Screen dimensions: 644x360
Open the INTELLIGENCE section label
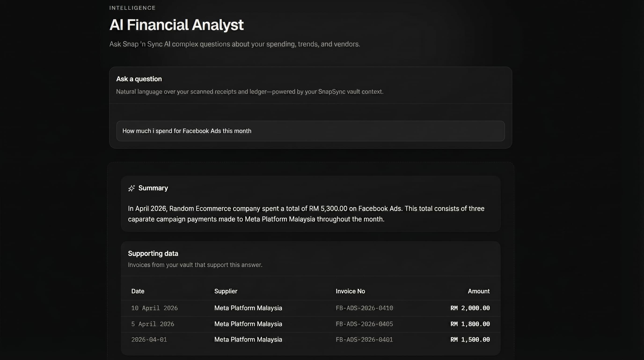132,8
